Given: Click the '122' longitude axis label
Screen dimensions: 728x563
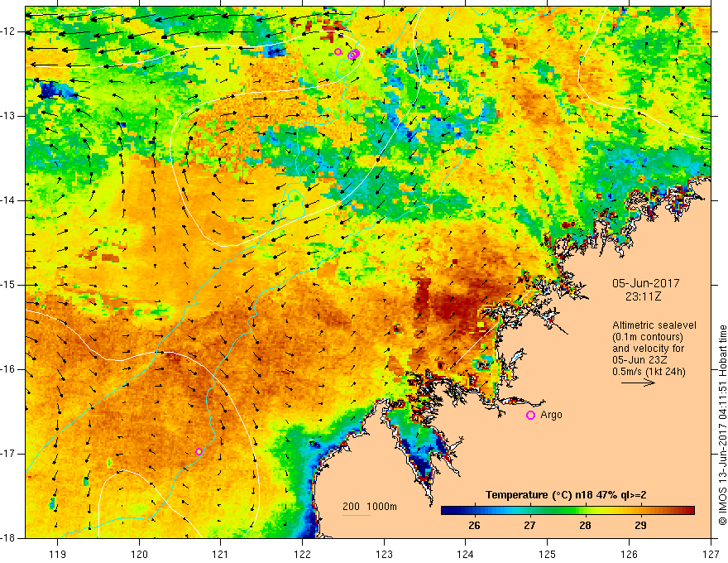Looking at the screenshot, I should pyautogui.click(x=302, y=554).
